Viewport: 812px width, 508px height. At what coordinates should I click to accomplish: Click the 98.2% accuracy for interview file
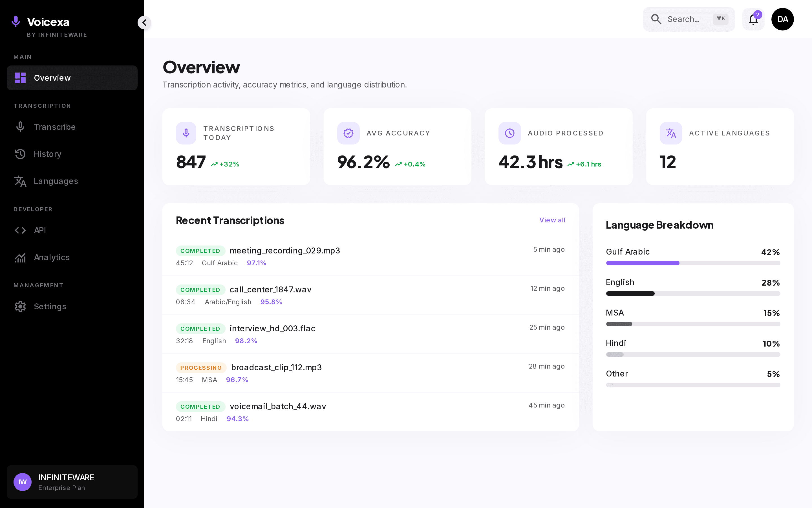click(x=246, y=341)
